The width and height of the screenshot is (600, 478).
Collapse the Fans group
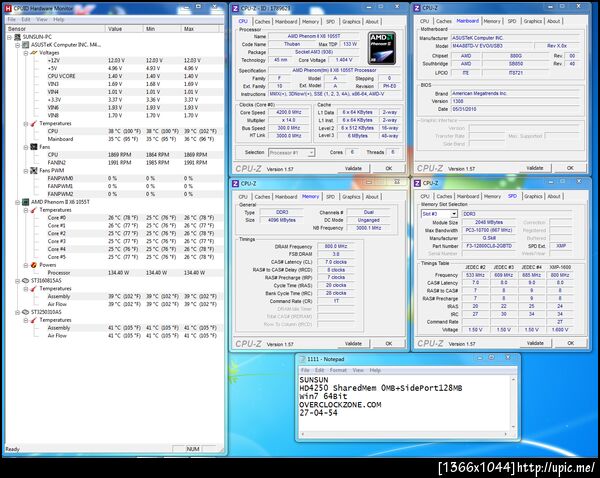(x=26, y=147)
